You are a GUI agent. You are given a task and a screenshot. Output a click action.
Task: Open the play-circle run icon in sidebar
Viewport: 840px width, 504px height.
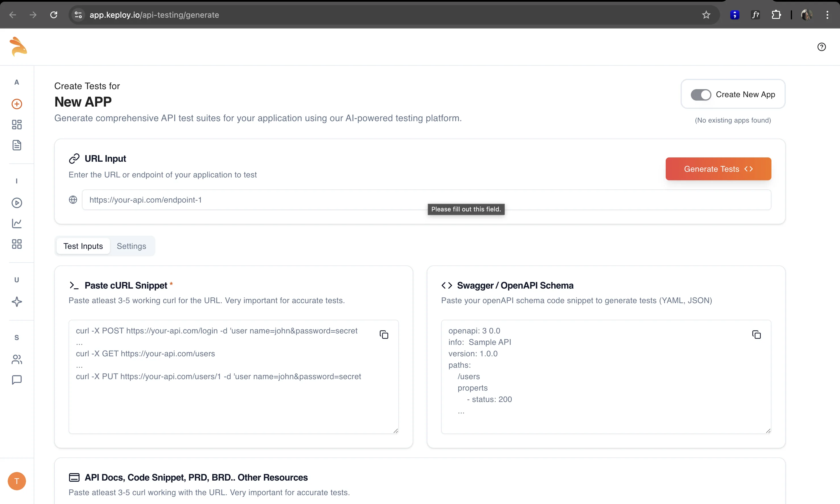click(17, 203)
